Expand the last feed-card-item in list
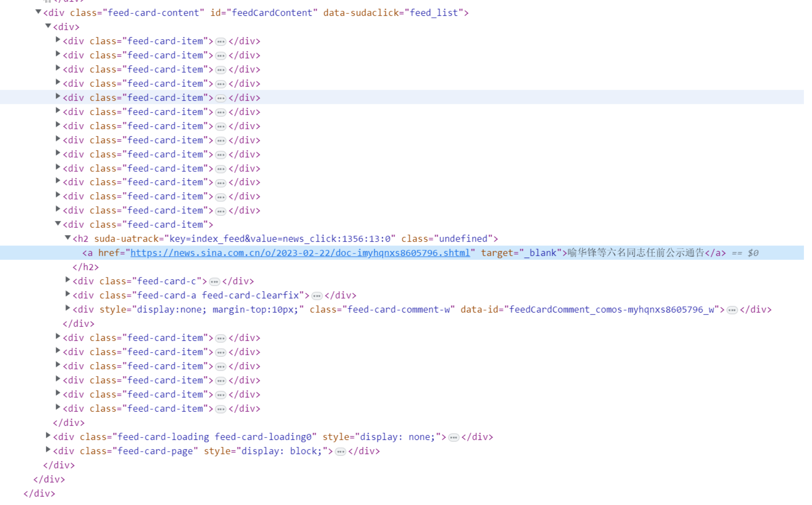The width and height of the screenshot is (812, 505). coord(58,407)
